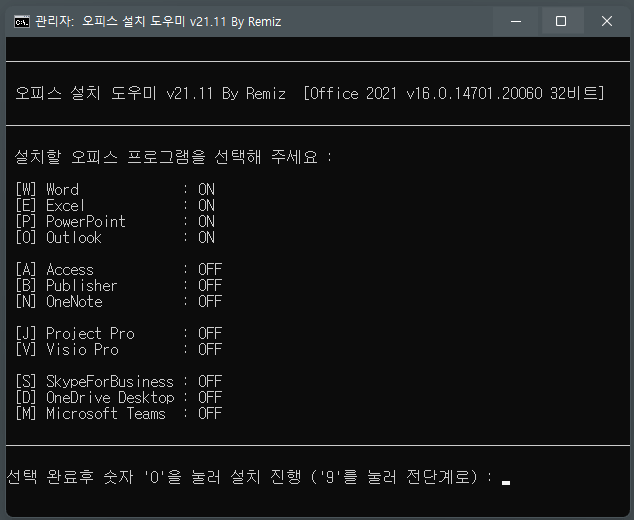The width and height of the screenshot is (634, 520).
Task: Click the PowerPoint ON status
Action: pyautogui.click(x=206, y=222)
